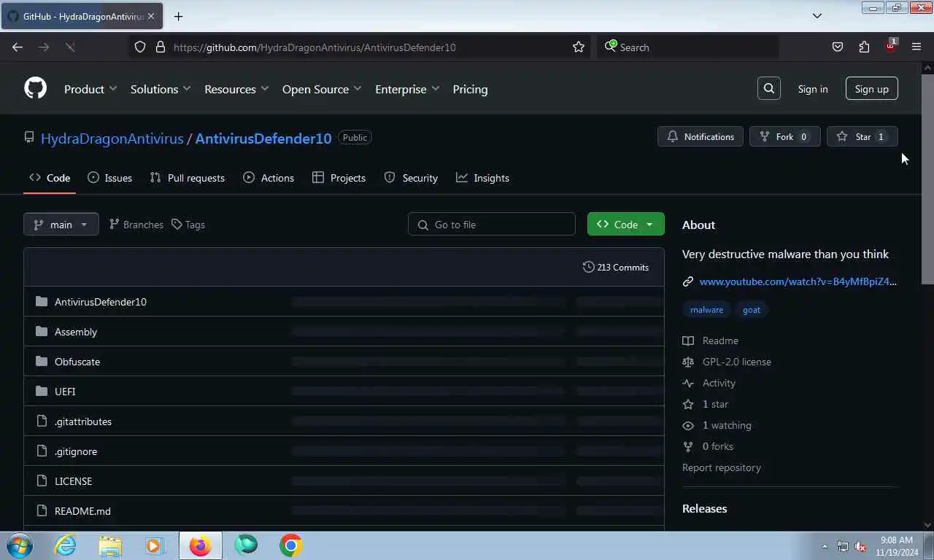Expand the Resources menu
934x560 pixels.
(236, 89)
